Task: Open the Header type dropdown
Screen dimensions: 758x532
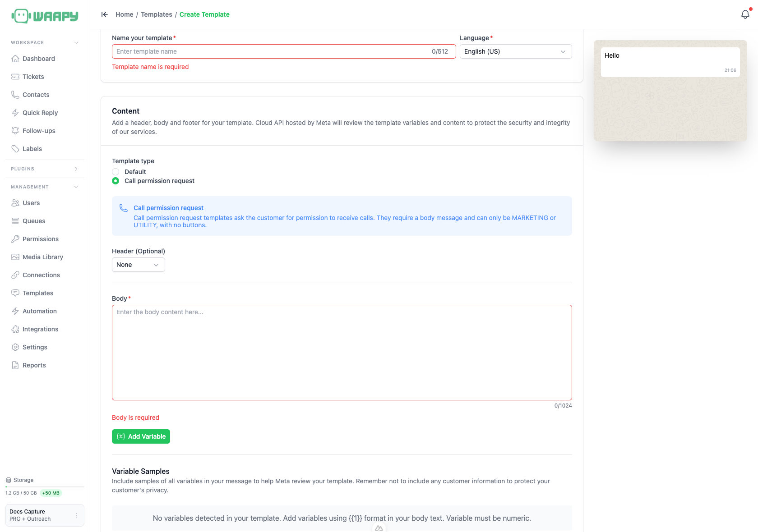Action: tap(139, 265)
